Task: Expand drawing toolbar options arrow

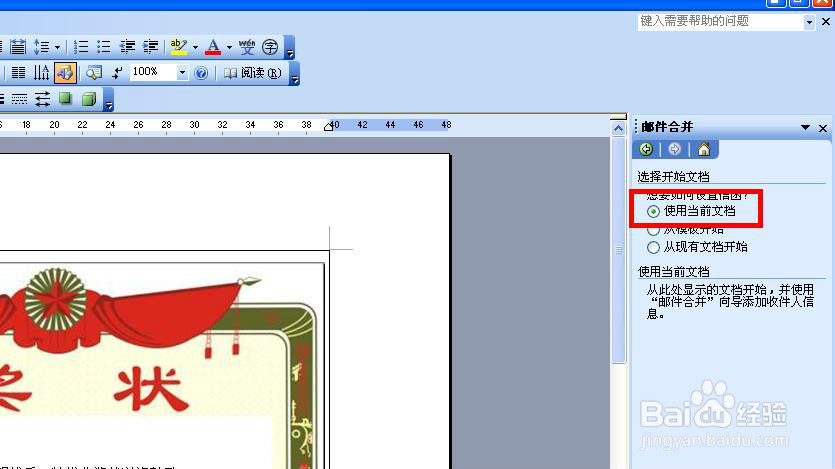Action: (108, 100)
